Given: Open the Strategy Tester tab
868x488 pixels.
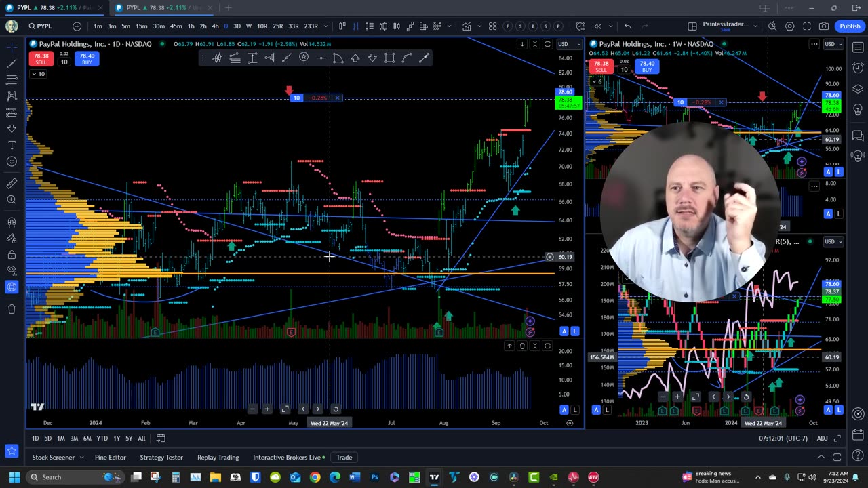Looking at the screenshot, I should 161,457.
